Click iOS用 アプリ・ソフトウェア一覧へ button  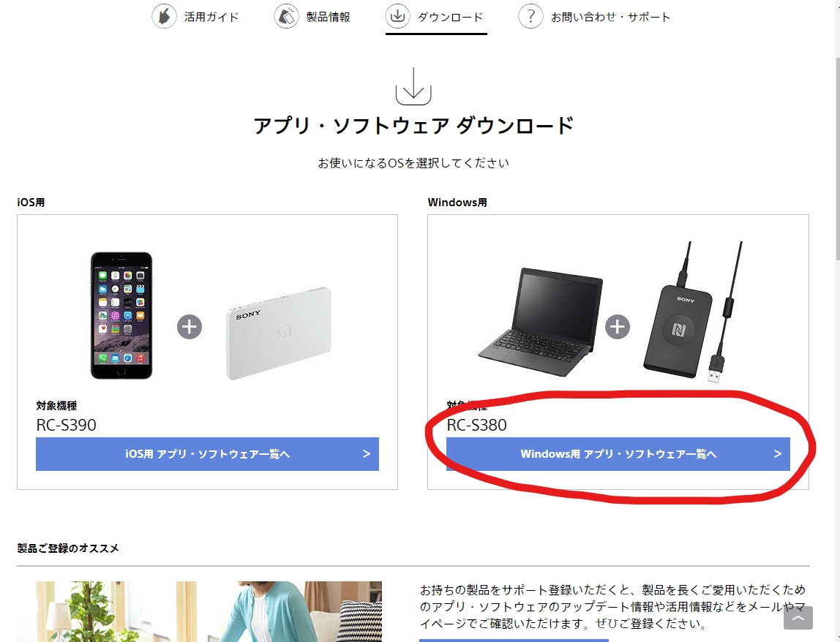[207, 454]
